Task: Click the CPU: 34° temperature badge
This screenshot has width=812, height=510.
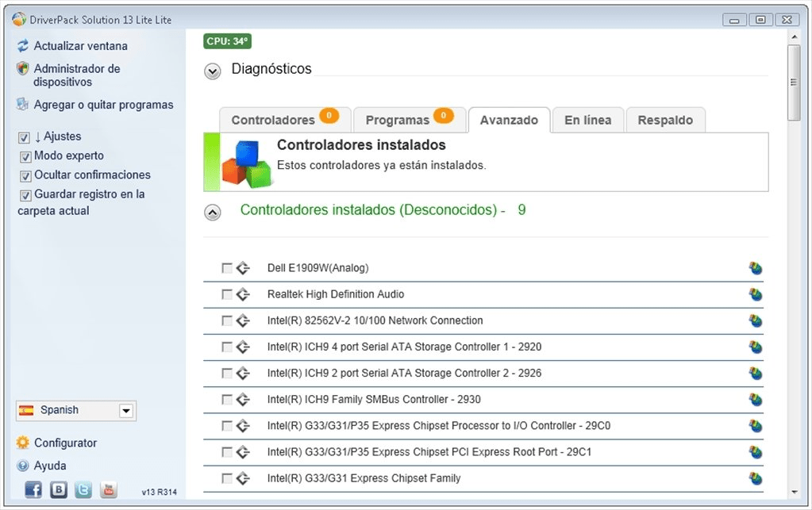Action: (227, 41)
